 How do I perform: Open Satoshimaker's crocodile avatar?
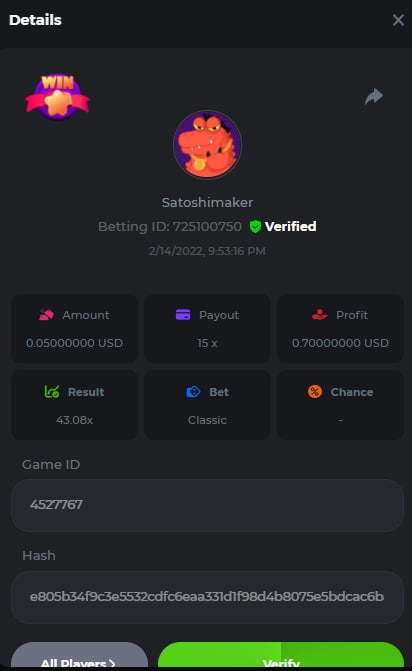point(207,145)
